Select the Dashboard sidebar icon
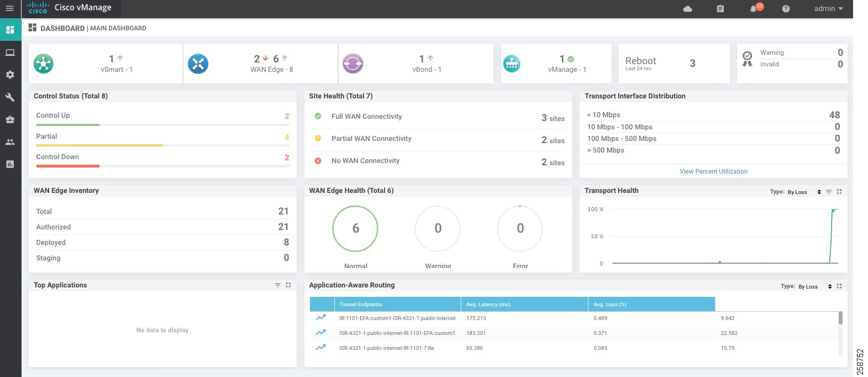The height and width of the screenshot is (377, 868). pos(10,30)
